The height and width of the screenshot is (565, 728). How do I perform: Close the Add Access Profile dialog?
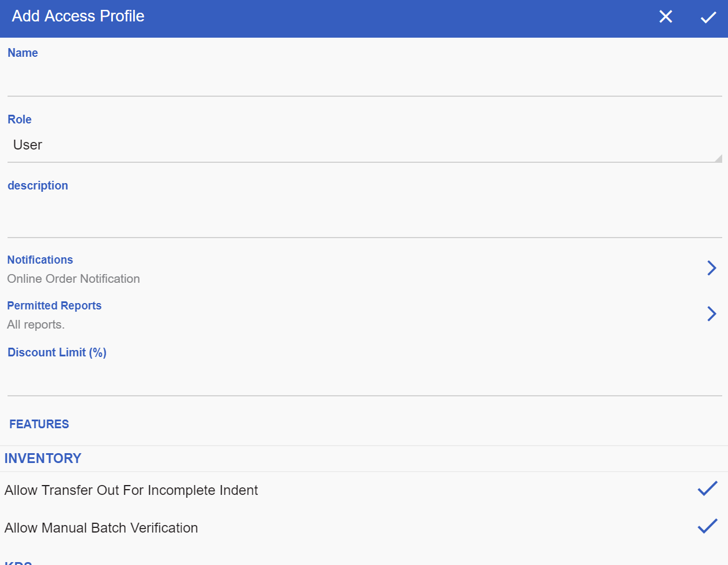(665, 17)
